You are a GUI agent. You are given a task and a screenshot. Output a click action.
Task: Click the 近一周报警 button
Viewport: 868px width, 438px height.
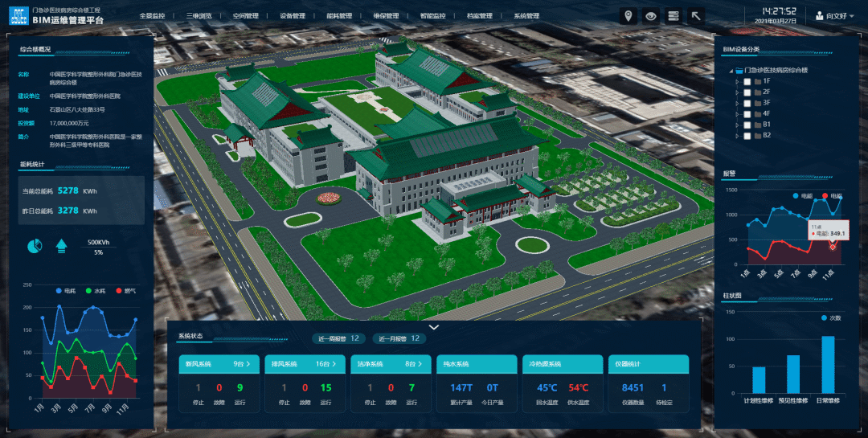click(338, 338)
